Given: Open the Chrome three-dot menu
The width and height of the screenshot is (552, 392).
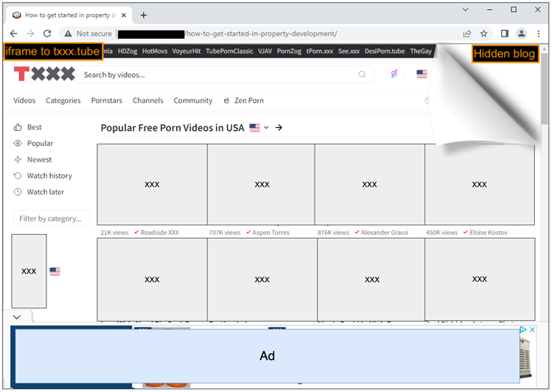Looking at the screenshot, I should [x=539, y=34].
